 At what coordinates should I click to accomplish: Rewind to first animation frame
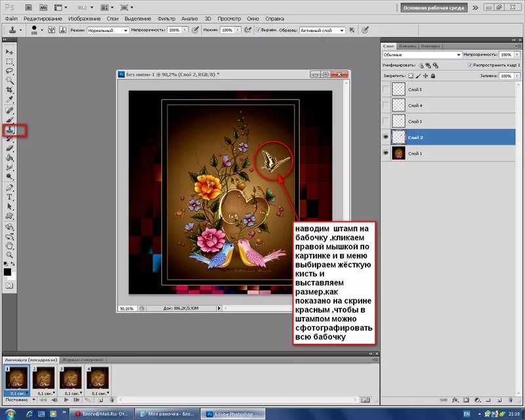(x=43, y=400)
